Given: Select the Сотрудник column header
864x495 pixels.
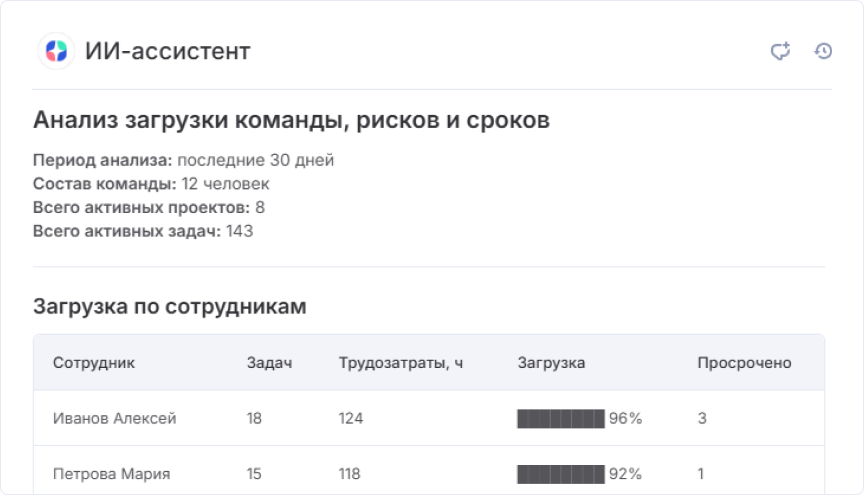Looking at the screenshot, I should tap(94, 363).
